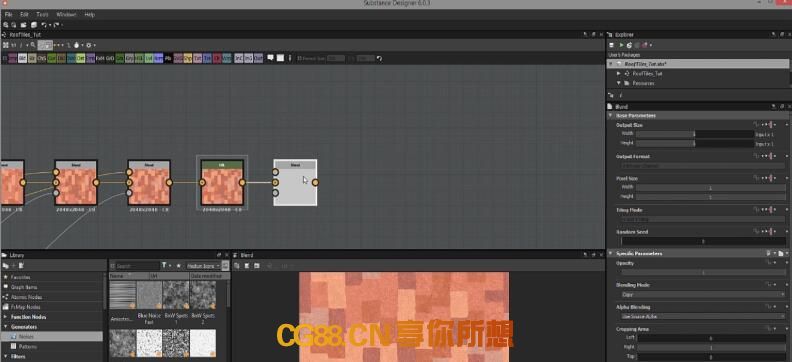Image resolution: width=792 pixels, height=362 pixels.
Task: Select the green-header HSL node in graph
Action: click(x=222, y=182)
